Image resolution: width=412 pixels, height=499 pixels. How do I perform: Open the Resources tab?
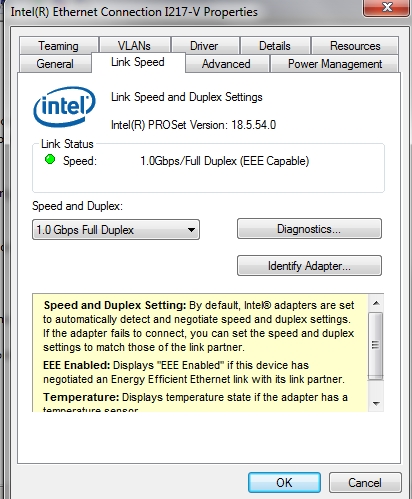point(355,46)
